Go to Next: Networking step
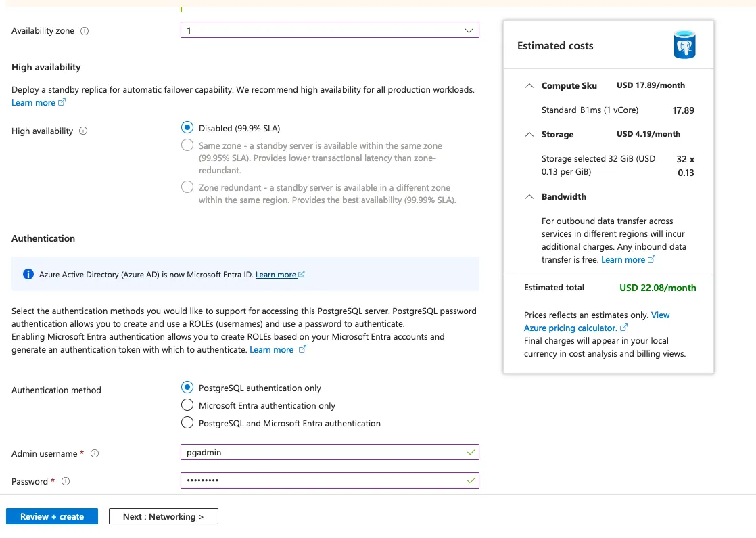Screen dimensions: 756x538 coord(163,516)
